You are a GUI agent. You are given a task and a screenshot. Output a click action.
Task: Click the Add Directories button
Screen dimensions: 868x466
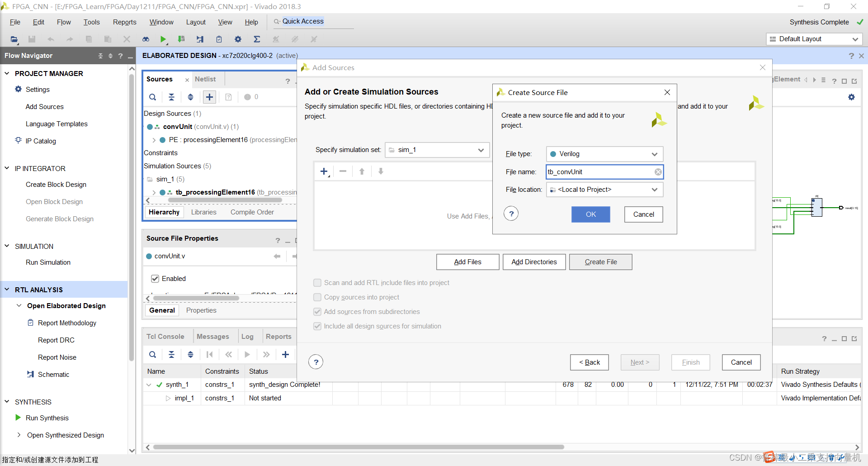coord(534,262)
